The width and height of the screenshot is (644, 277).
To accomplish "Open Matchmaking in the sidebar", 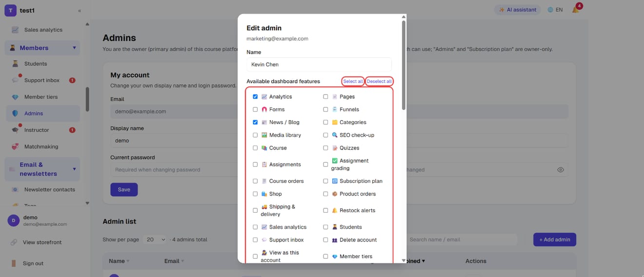I will click(42, 147).
